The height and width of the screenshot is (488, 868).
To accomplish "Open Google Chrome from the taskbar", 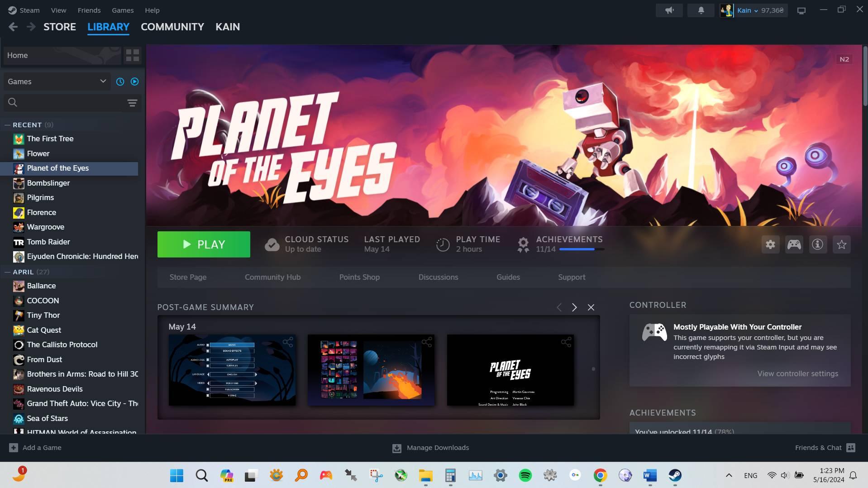I will point(600,476).
